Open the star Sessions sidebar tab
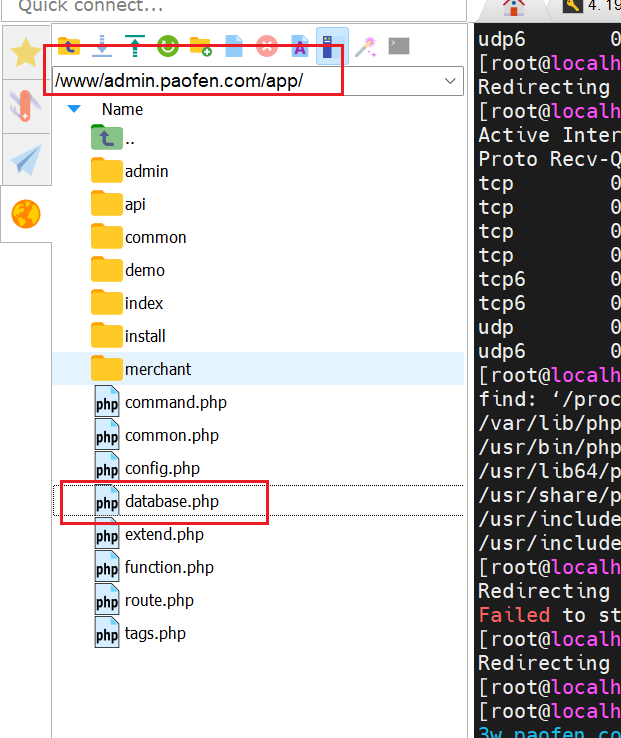The width and height of the screenshot is (621, 738). (x=25, y=54)
